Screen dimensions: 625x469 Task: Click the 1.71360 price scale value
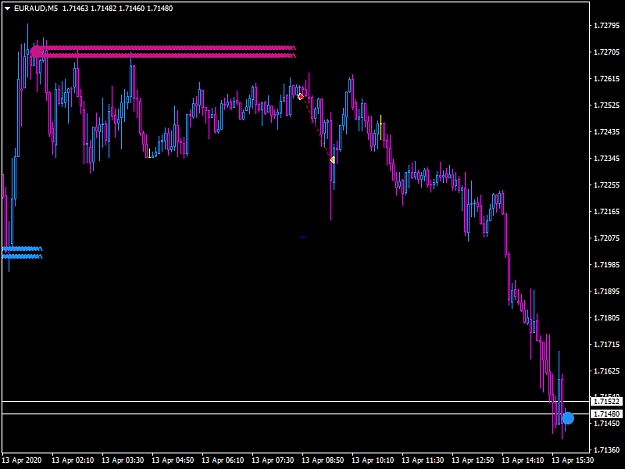607,450
